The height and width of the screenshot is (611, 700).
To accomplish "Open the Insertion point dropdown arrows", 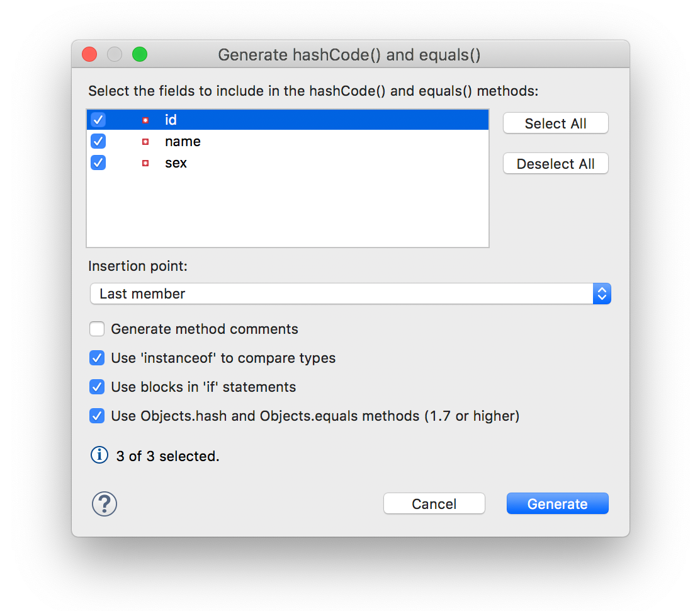I will (602, 294).
